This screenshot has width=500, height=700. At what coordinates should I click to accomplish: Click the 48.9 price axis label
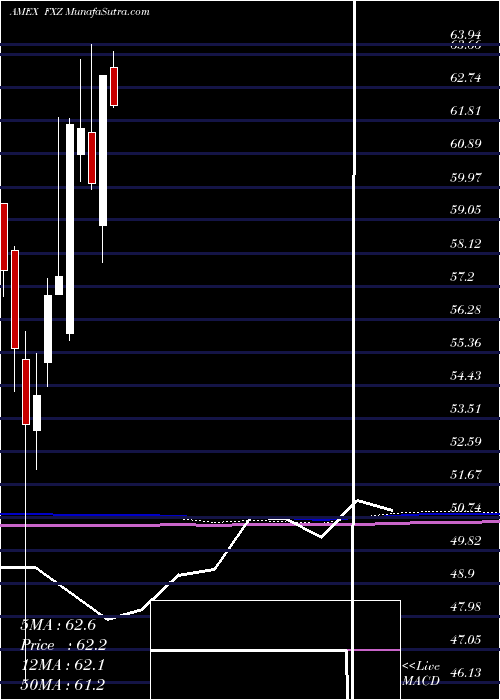(x=463, y=574)
